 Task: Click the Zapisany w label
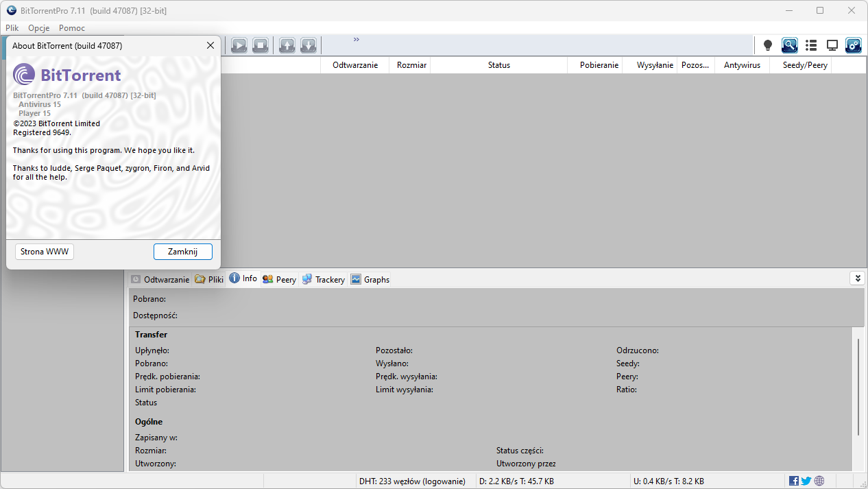(x=157, y=438)
